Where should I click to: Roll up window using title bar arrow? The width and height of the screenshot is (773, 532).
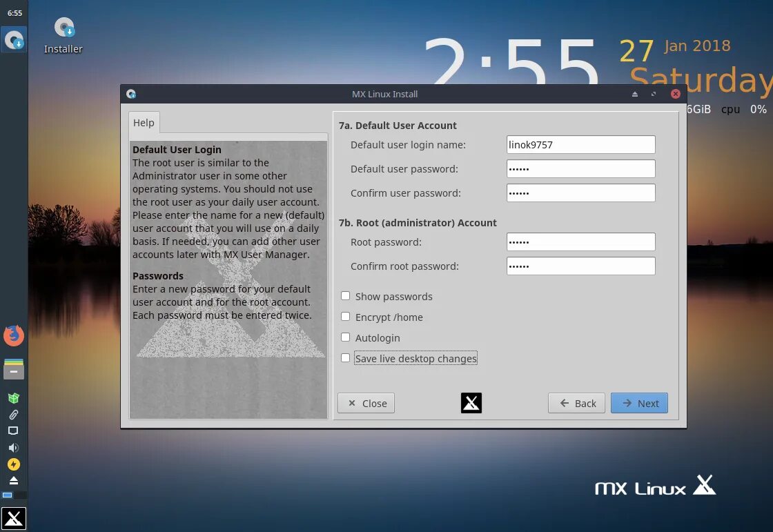[x=635, y=94]
